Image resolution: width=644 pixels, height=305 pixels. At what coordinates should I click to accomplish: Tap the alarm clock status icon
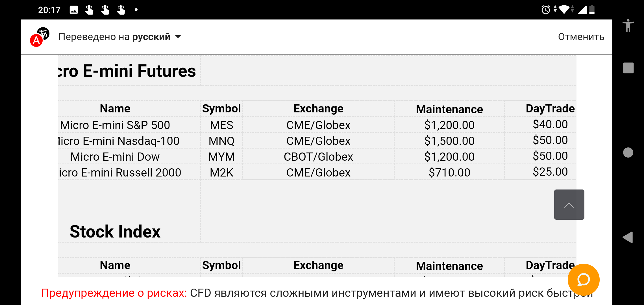point(545,10)
